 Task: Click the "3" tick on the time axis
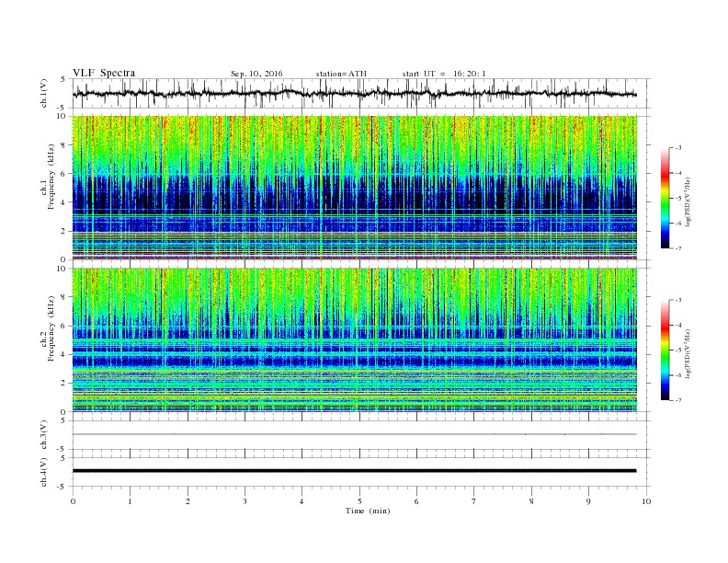click(x=245, y=501)
